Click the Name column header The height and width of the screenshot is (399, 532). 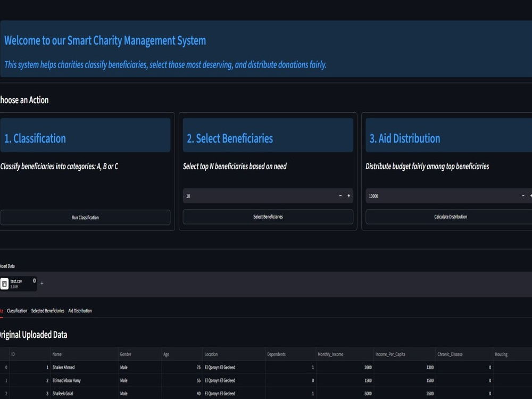click(x=84, y=354)
